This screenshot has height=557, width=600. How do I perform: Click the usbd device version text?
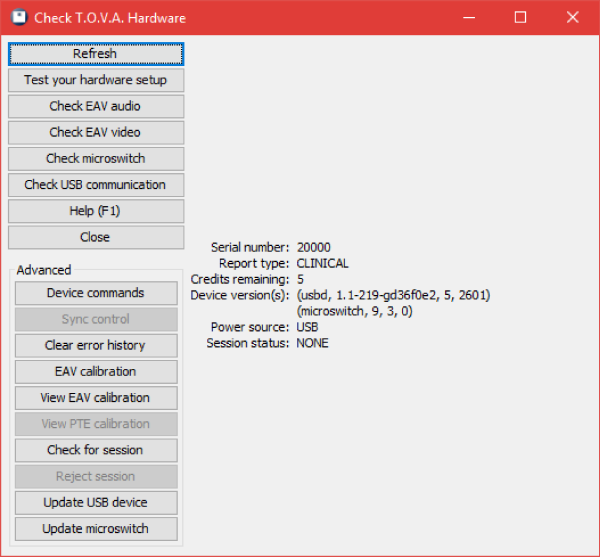[x=393, y=295]
